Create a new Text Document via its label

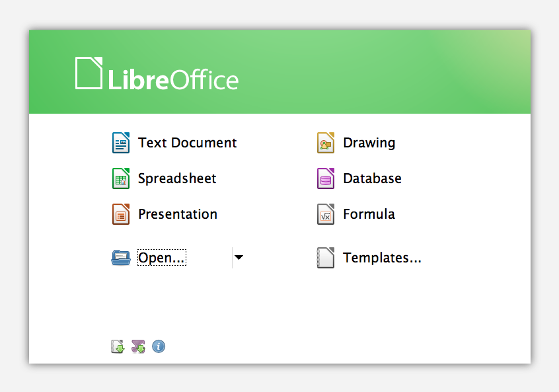[x=188, y=143]
